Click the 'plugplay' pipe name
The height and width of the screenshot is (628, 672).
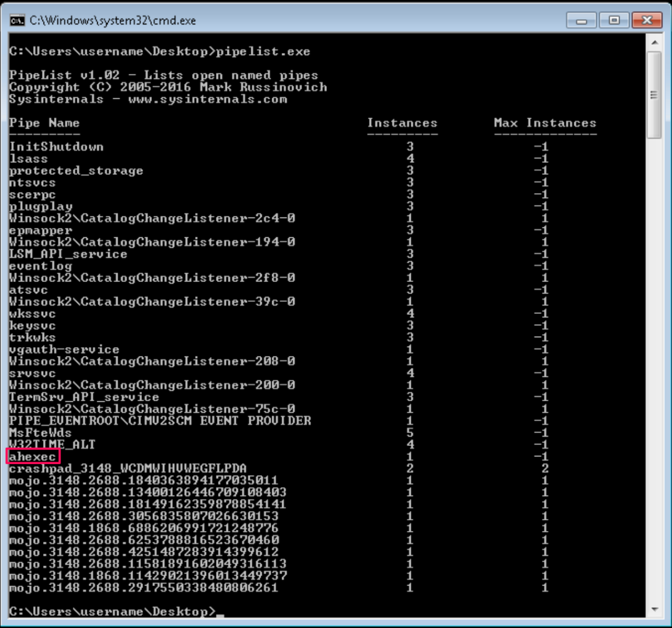pyautogui.click(x=41, y=206)
